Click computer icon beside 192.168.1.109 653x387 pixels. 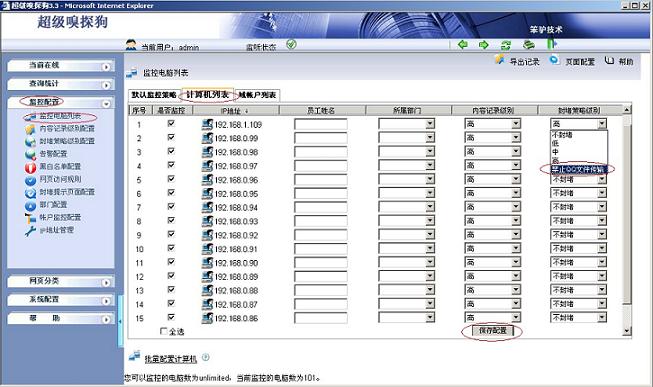pos(207,124)
